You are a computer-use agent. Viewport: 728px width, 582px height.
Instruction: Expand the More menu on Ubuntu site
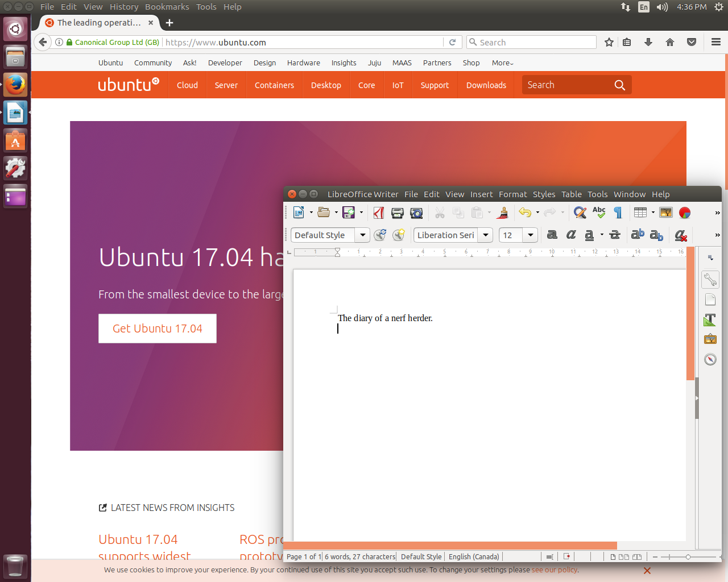click(503, 63)
